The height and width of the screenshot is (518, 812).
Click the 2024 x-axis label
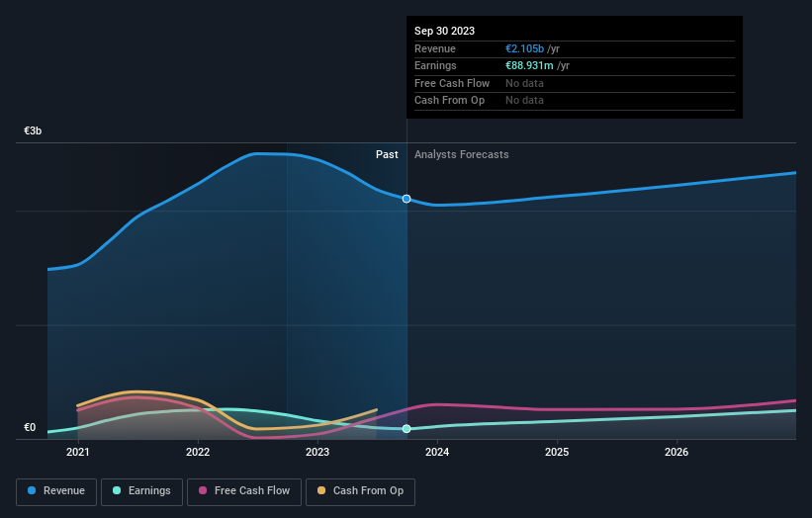(437, 452)
